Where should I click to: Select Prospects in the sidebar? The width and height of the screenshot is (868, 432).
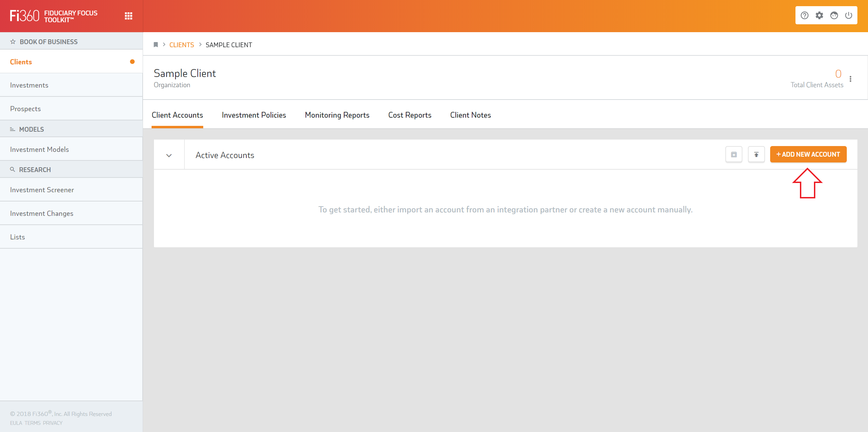pyautogui.click(x=25, y=109)
